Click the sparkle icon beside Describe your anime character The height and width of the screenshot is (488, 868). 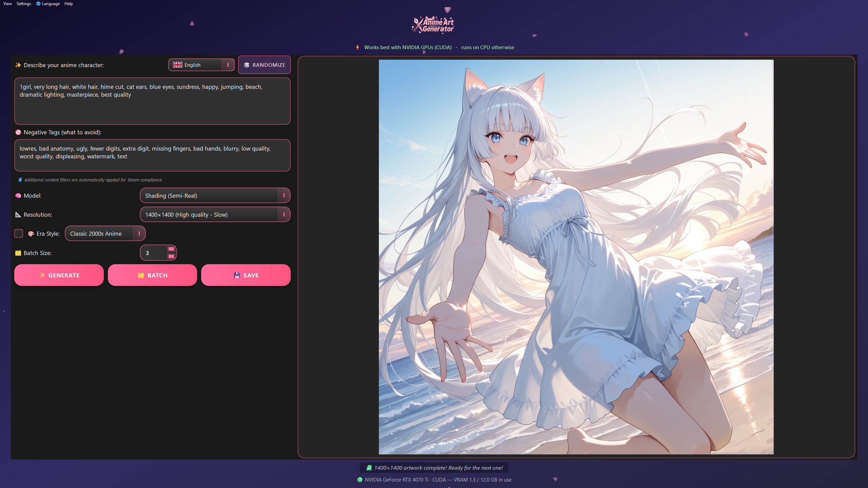(x=18, y=65)
